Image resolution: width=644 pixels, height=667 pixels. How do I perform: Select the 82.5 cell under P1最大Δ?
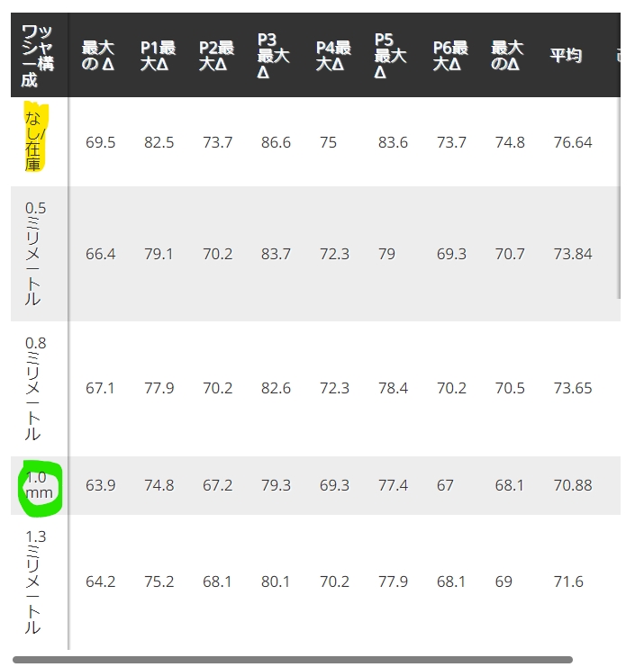[x=158, y=143]
